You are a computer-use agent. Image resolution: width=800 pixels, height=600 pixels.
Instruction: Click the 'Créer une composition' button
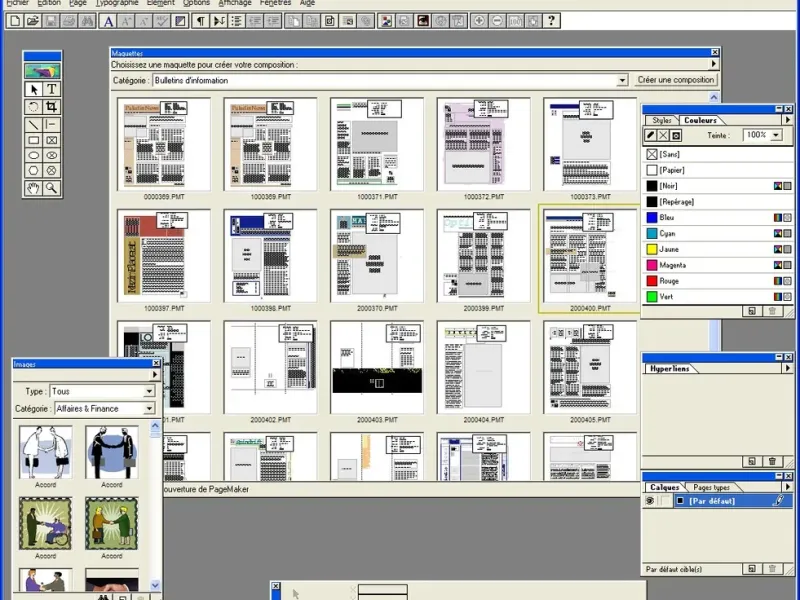pos(676,80)
